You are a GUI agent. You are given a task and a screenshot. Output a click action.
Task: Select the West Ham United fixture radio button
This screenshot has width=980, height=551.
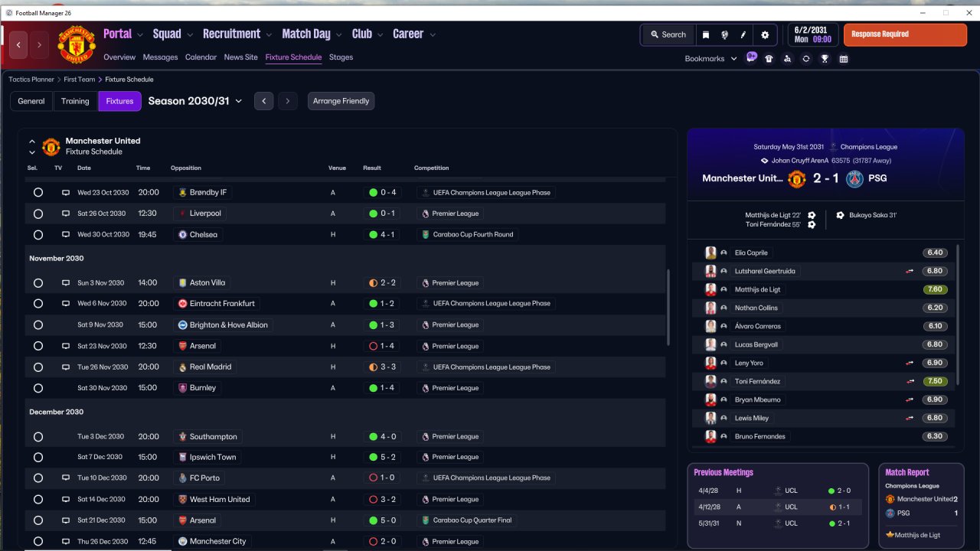coord(38,500)
